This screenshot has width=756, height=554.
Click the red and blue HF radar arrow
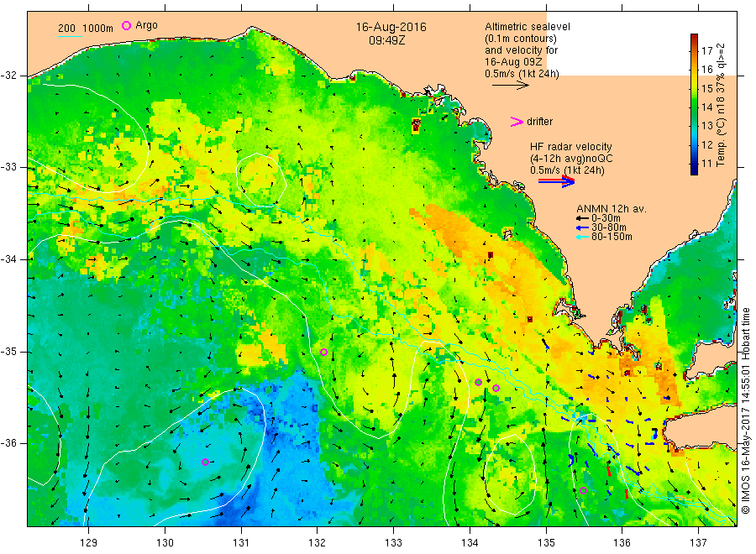pos(556,181)
